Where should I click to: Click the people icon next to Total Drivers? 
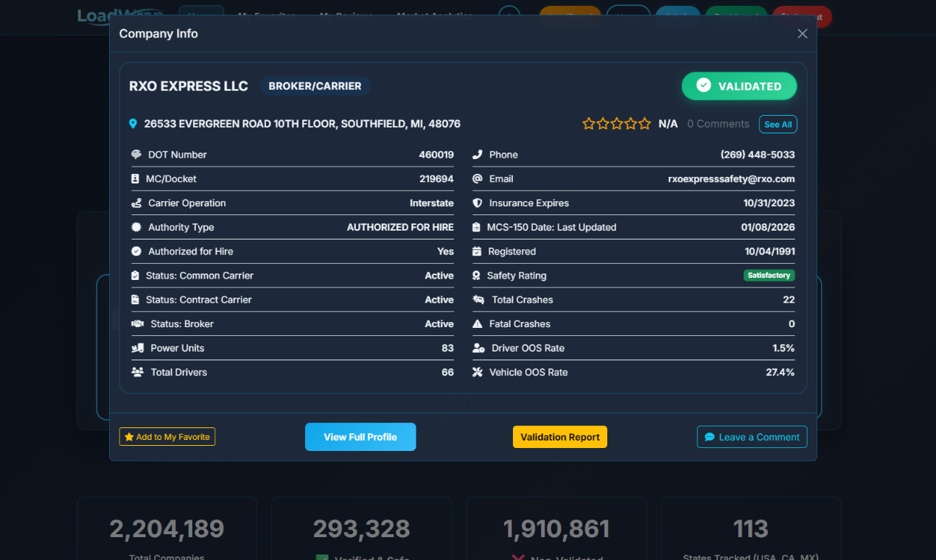pos(137,372)
